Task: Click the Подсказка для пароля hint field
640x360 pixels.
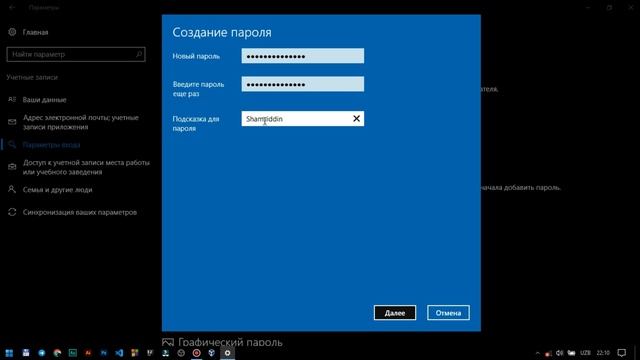Action: [302, 119]
